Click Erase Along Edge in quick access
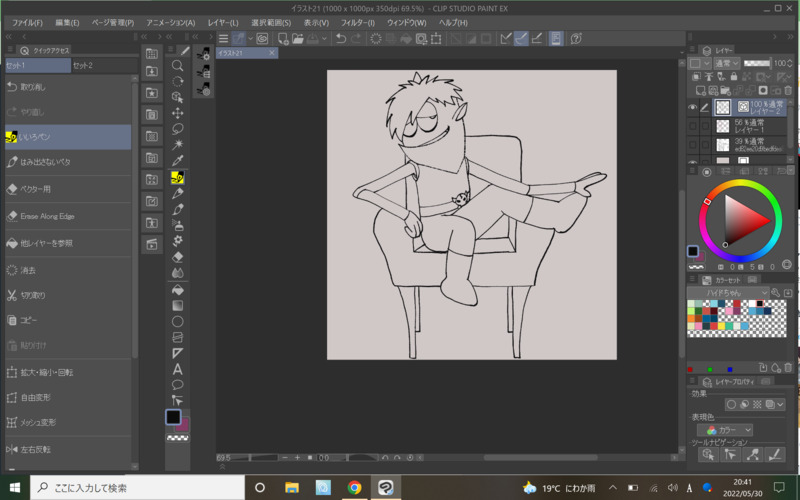The height and width of the screenshot is (500, 800). 47,216
